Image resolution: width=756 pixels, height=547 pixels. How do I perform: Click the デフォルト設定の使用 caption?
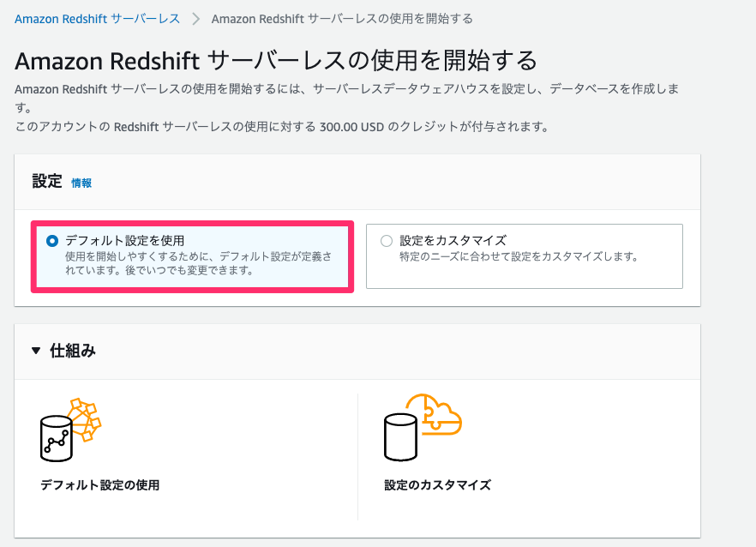pyautogui.click(x=99, y=484)
